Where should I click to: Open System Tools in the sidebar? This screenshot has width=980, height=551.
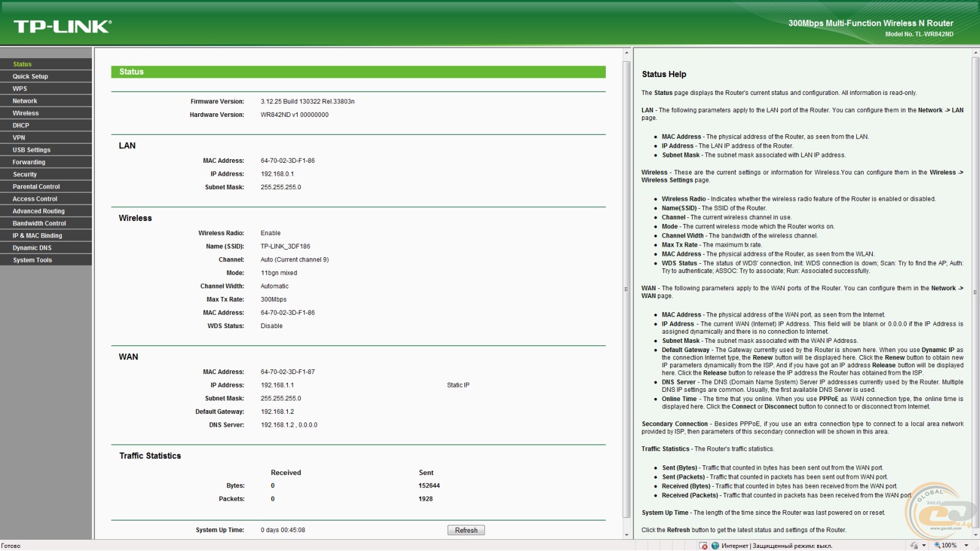(46, 260)
